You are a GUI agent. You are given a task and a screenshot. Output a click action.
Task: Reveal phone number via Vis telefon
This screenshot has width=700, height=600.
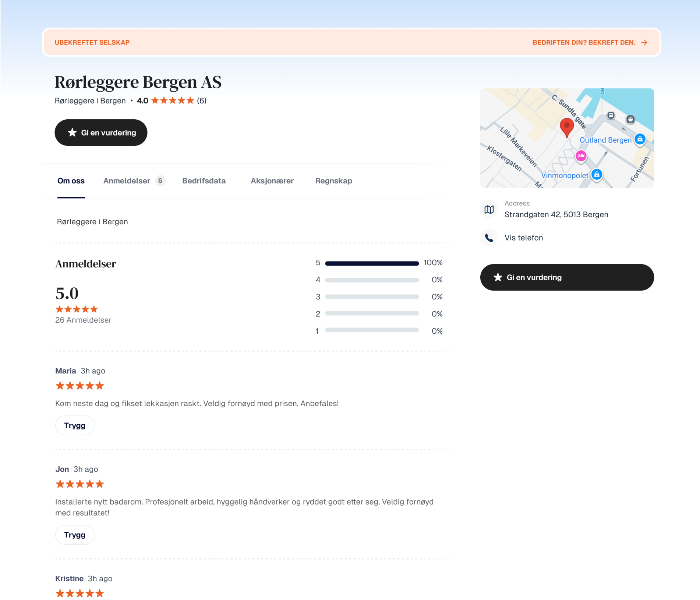pos(523,238)
